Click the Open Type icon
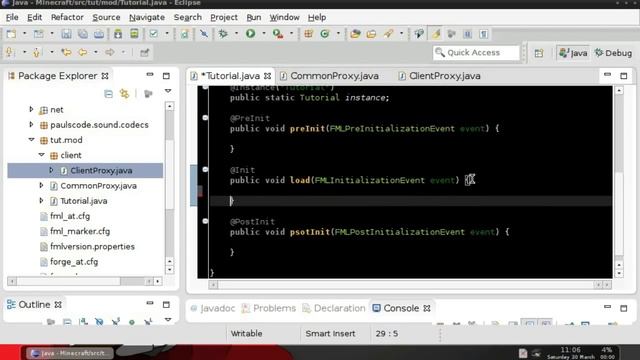 pos(355,34)
